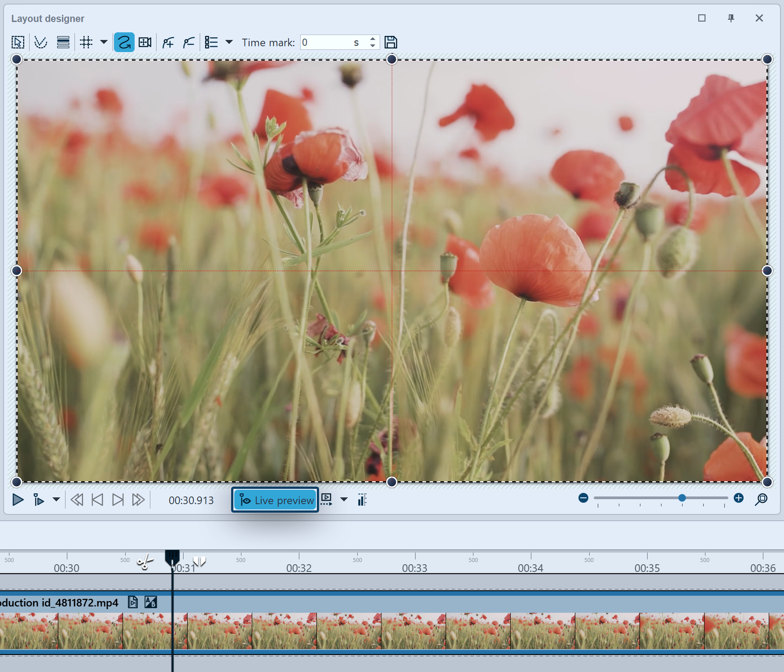This screenshot has height=672, width=784.
Task: Add a new keyframe point
Action: coord(168,42)
